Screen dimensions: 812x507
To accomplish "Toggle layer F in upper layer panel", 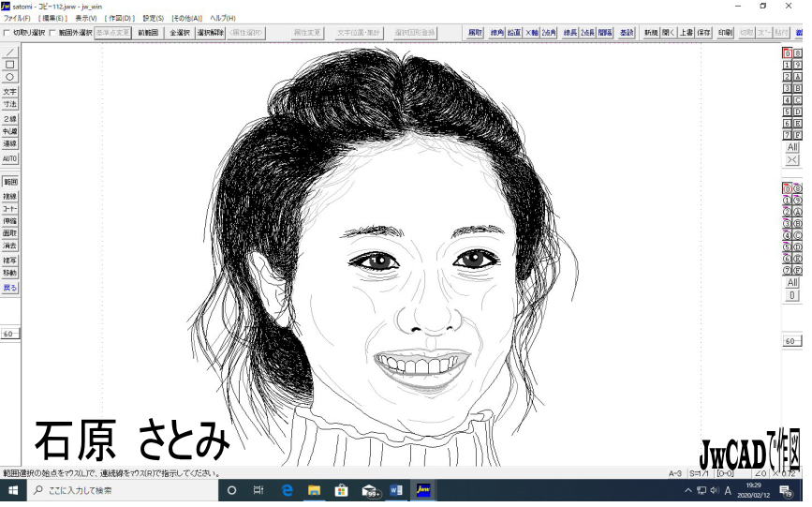I will point(798,135).
